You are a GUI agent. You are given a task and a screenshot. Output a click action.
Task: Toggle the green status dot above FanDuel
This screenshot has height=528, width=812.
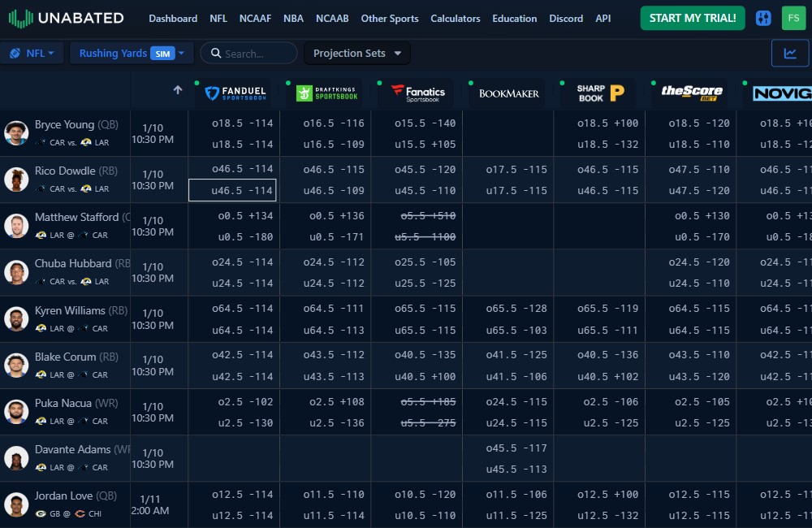tap(195, 83)
